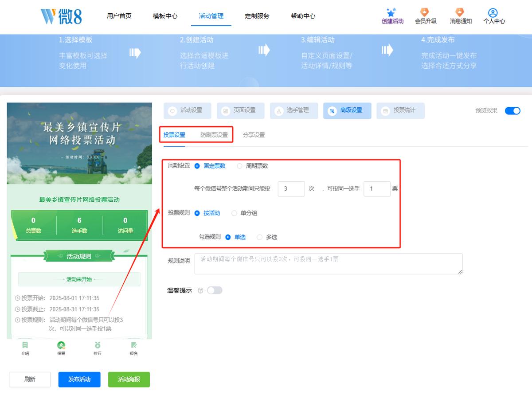The width and height of the screenshot is (532, 395).
Task: Switch to the 防刷票设置 tab
Action: 214,135
